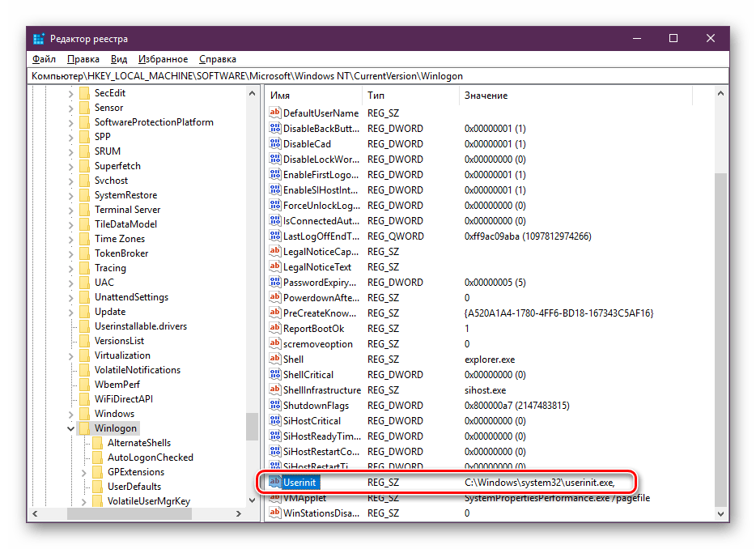This screenshot has width=756, height=549.
Task: Click the registry path address bar
Action: [378, 76]
